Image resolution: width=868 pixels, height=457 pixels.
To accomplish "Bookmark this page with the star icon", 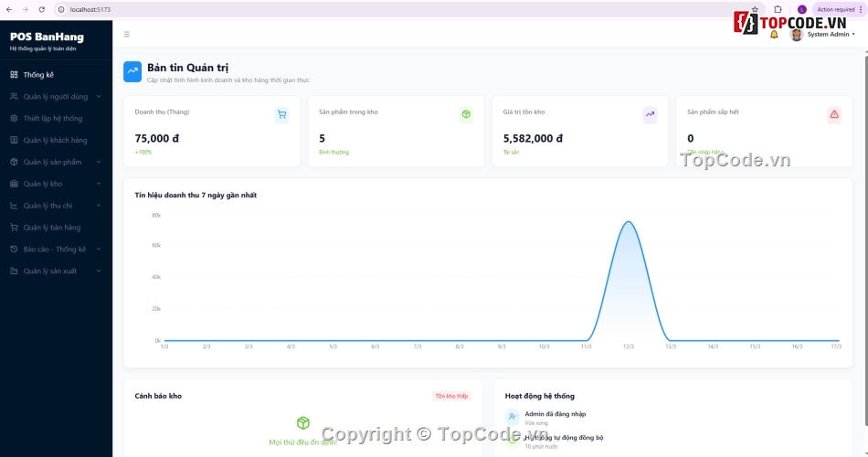I will pos(755,9).
